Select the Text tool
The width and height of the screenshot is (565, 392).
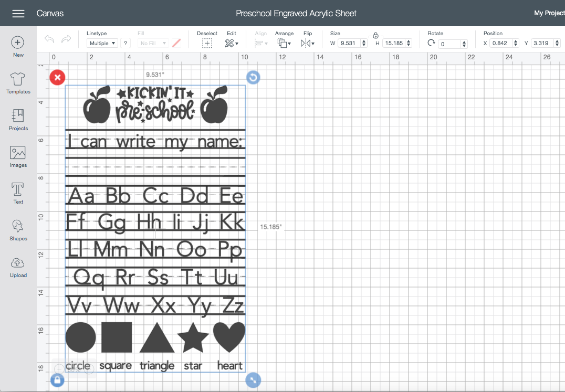pyautogui.click(x=18, y=193)
